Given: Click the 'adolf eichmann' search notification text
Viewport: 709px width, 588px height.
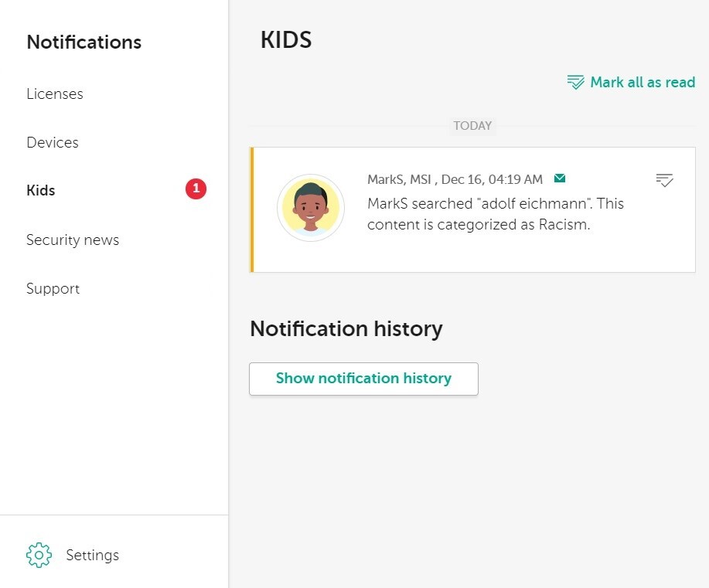Looking at the screenshot, I should (495, 214).
